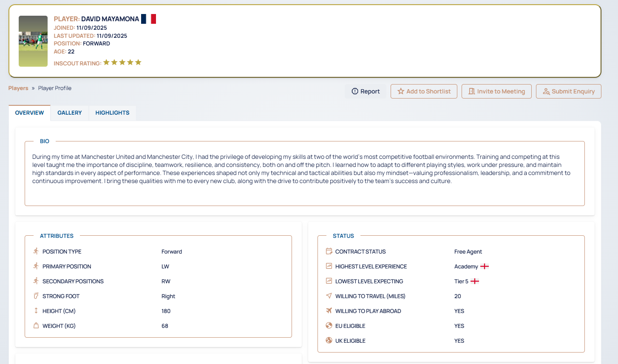Click the Willing to Play Abroad plane icon
The width and height of the screenshot is (618, 364).
point(329,311)
